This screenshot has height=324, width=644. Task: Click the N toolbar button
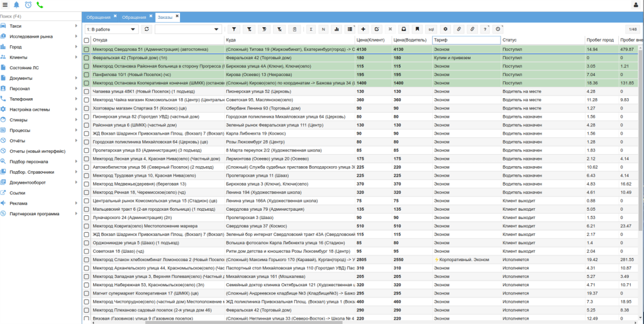323,29
